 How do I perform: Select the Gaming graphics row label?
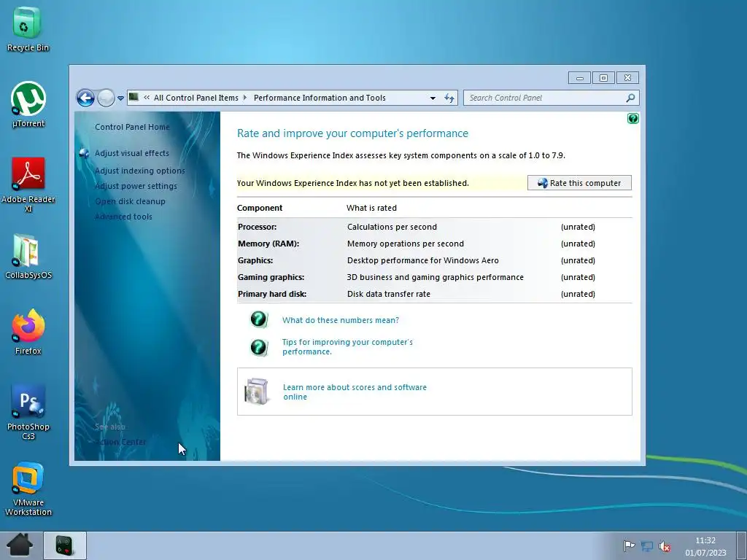tap(271, 277)
